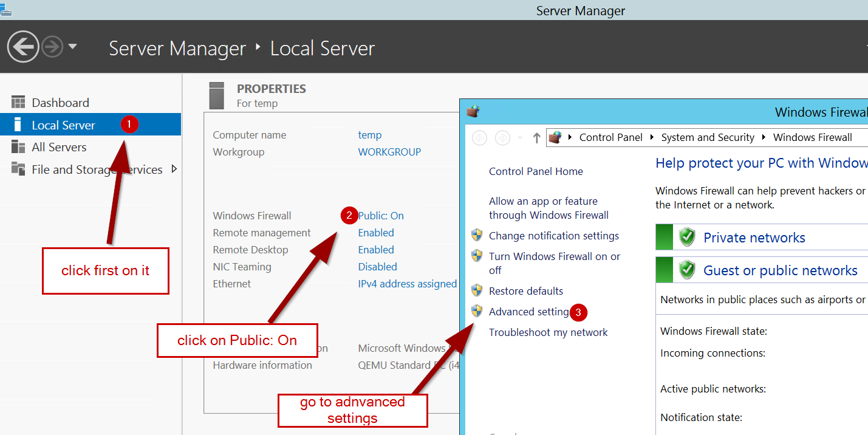Expand the Private networks section
This screenshot has width=868, height=435.
(x=762, y=237)
